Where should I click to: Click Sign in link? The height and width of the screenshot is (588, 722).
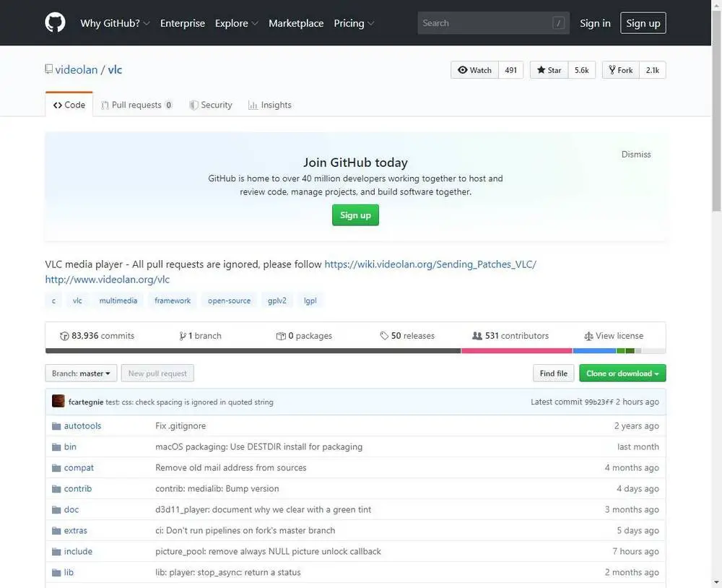(x=595, y=23)
